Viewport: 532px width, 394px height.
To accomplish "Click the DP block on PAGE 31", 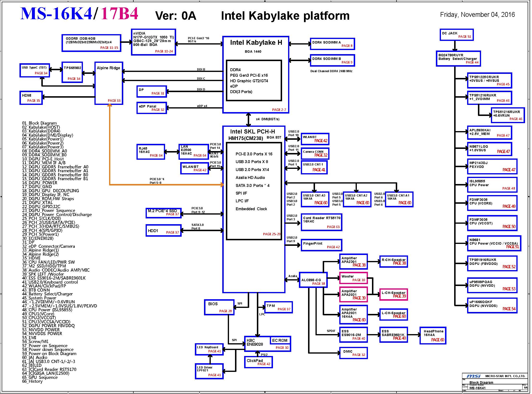I will point(152,91).
